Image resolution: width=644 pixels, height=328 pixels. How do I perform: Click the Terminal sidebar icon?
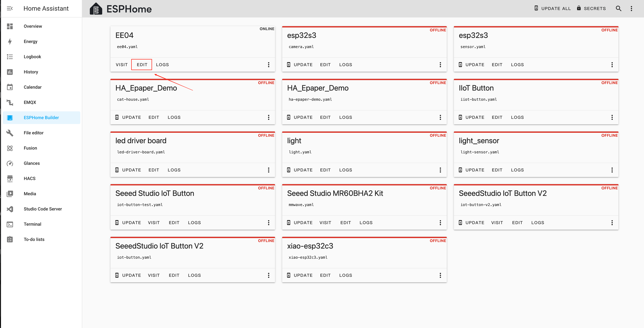[10, 224]
